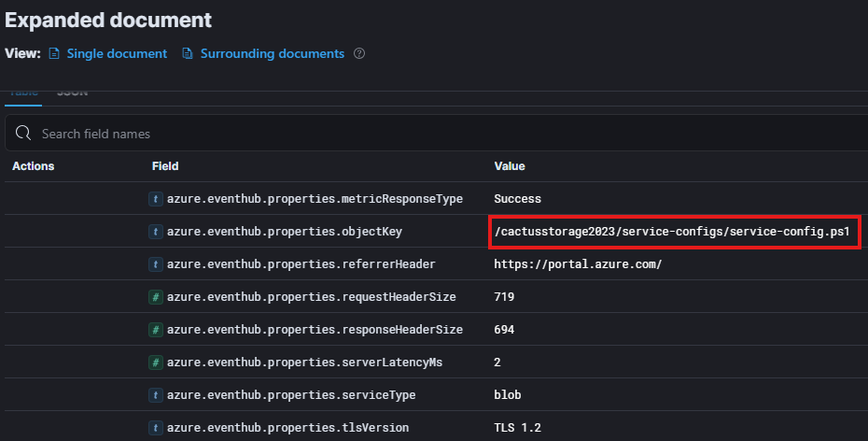Viewport: 868px width, 441px height.
Task: Click the search magnifier icon
Action: click(24, 134)
